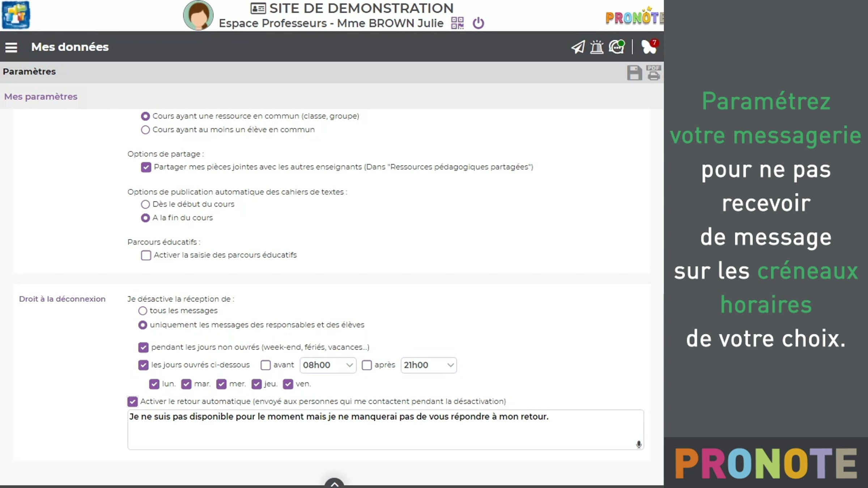Click 'Options de partage :' label

[x=166, y=154]
